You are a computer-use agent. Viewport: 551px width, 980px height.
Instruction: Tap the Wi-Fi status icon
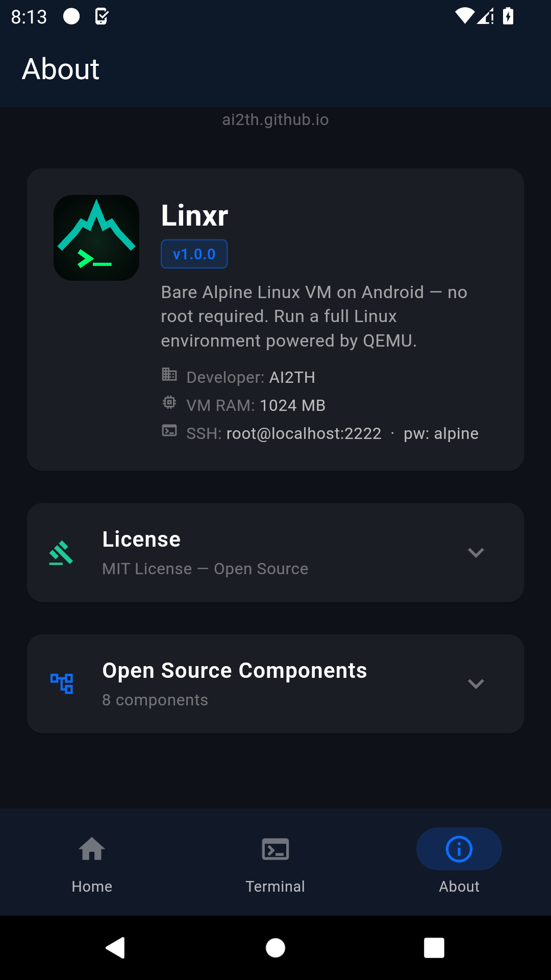click(465, 16)
